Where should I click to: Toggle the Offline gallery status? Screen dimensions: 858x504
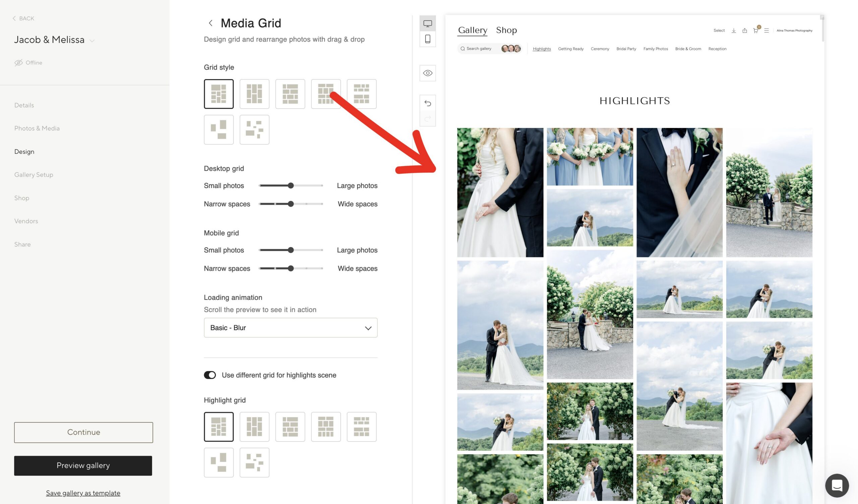28,63
